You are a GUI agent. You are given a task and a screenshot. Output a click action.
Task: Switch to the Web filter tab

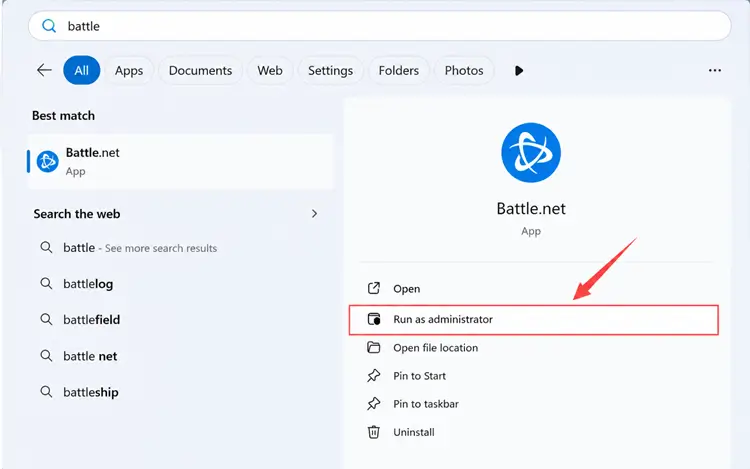(x=270, y=70)
